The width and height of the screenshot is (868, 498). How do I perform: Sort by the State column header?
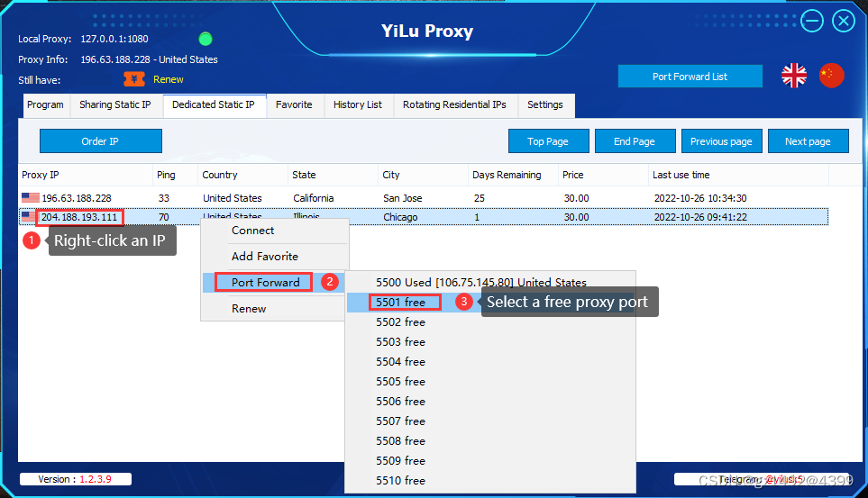pyautogui.click(x=333, y=175)
